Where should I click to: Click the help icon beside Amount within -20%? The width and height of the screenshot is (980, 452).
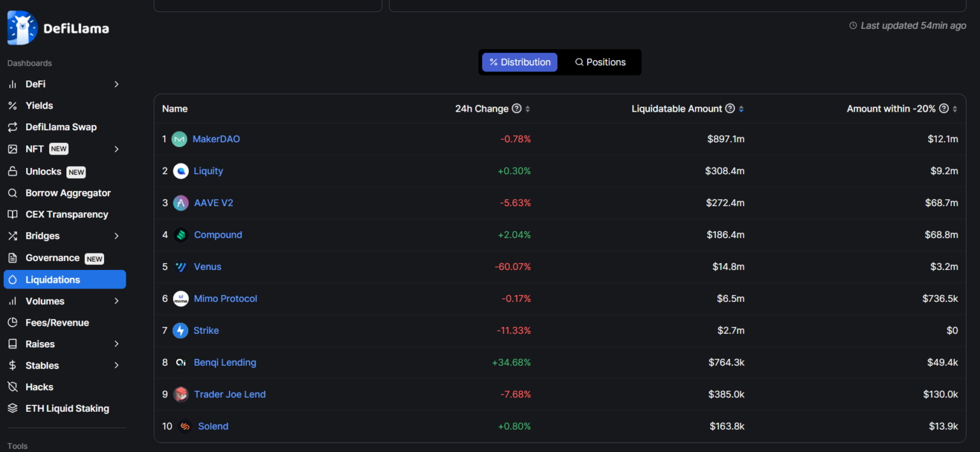(944, 109)
